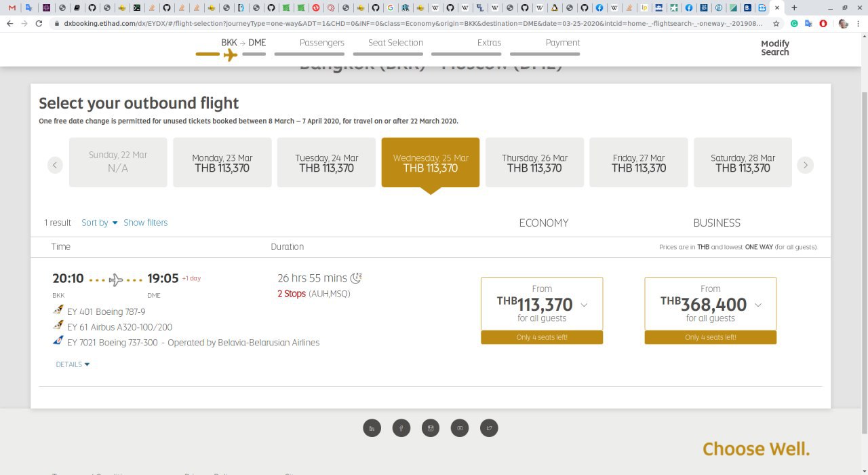Click the gold airplane progress icon
This screenshot has width=868, height=475.
(231, 54)
